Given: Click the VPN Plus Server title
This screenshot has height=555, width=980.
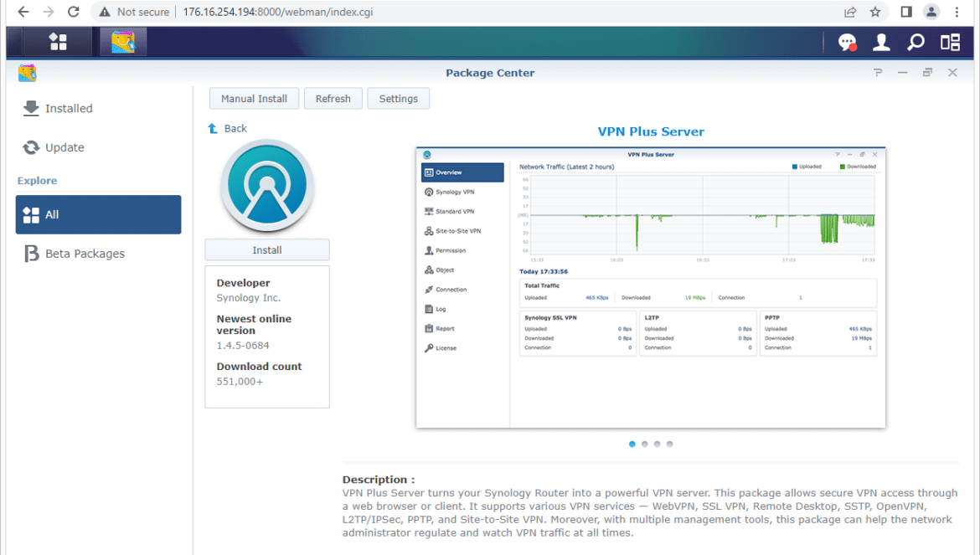Looking at the screenshot, I should click(x=651, y=131).
